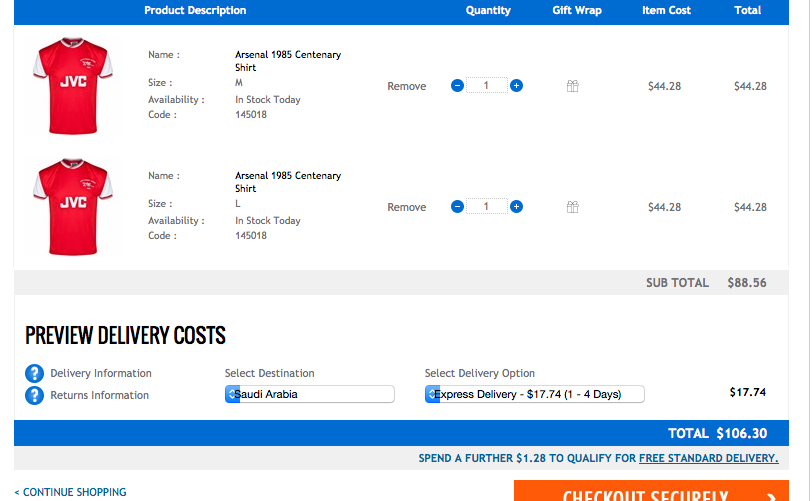Open the Free Standard Delivery link
The image size is (812, 501).
[708, 458]
